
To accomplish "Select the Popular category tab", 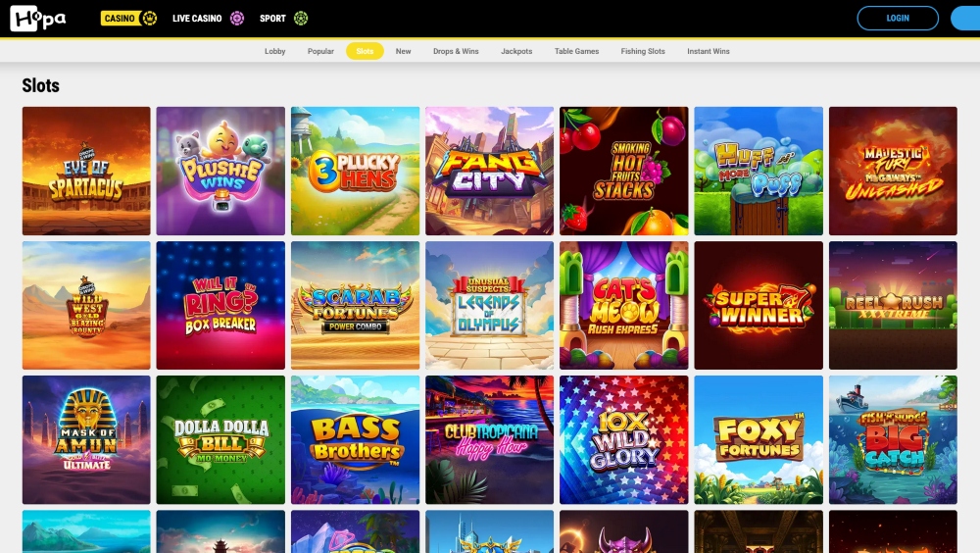I will [x=320, y=51].
